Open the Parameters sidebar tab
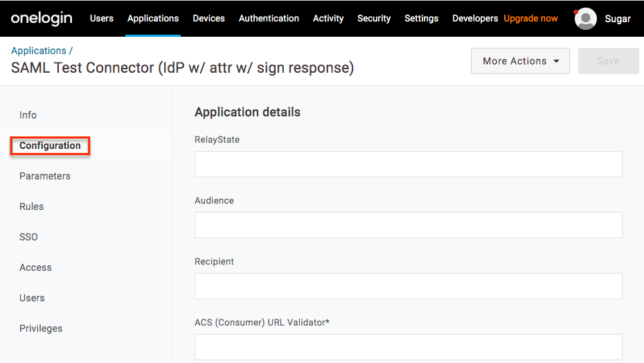The image size is (644, 363). pos(45,176)
